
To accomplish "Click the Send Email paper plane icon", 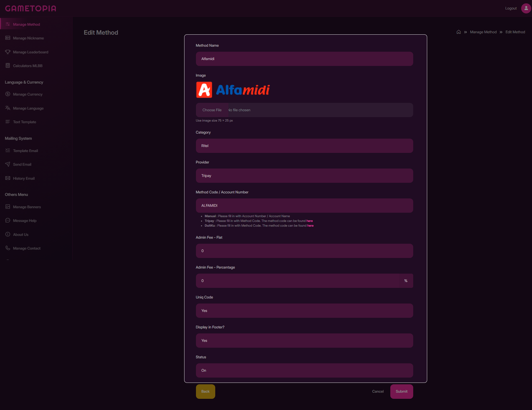I will click(x=8, y=164).
